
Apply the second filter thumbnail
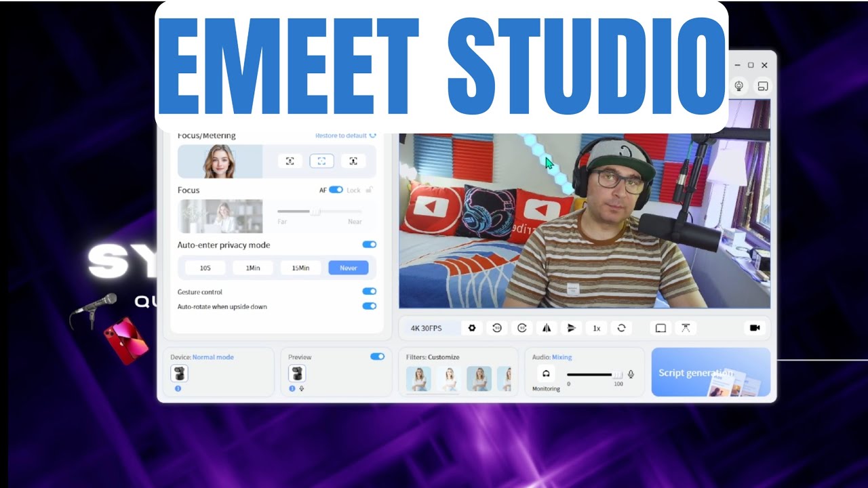[449, 379]
